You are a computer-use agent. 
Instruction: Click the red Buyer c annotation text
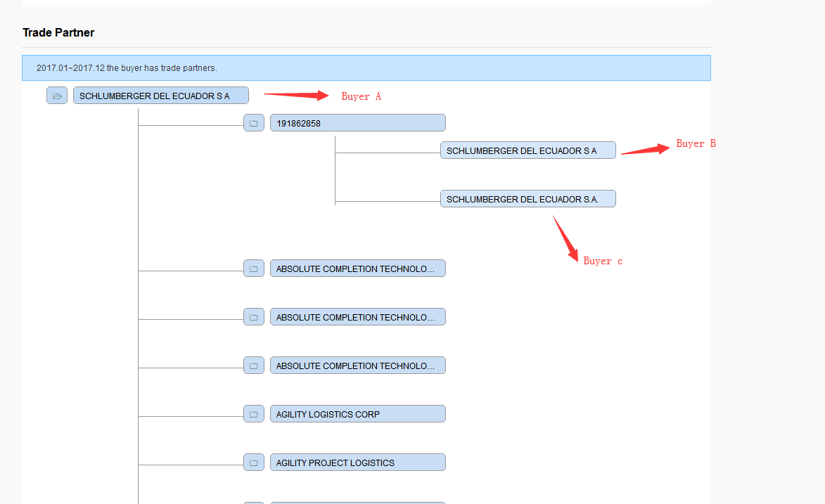(x=603, y=261)
